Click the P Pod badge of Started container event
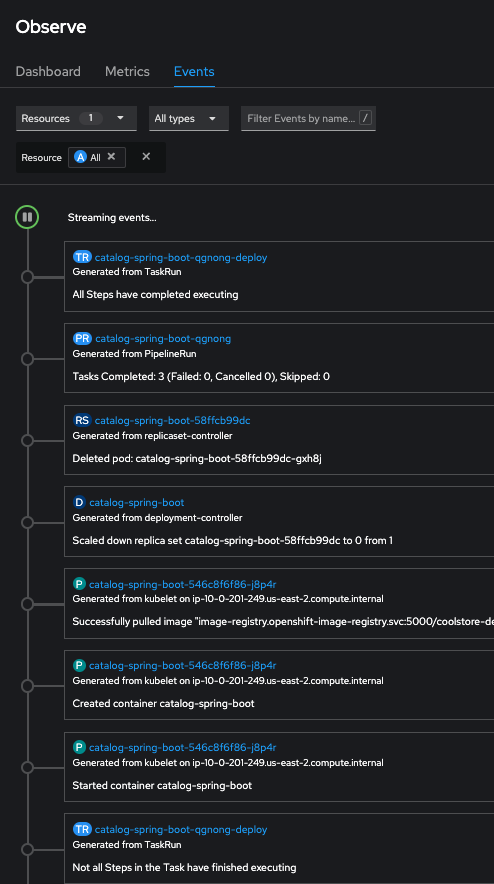The width and height of the screenshot is (494, 884). tap(79, 747)
